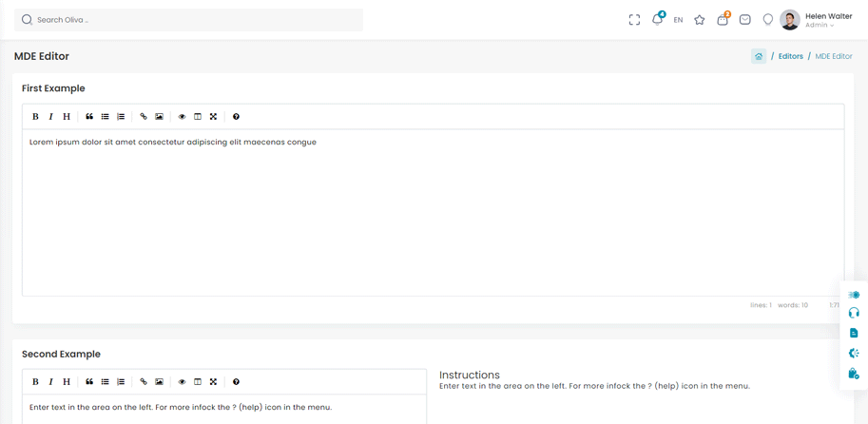Go to Editors in the breadcrumb

[x=790, y=56]
